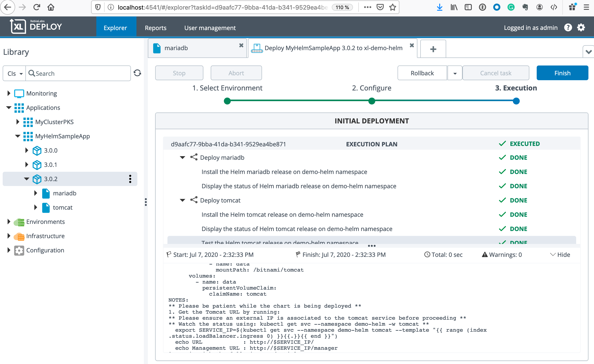Click the plus icon for new tab

pos(433,49)
